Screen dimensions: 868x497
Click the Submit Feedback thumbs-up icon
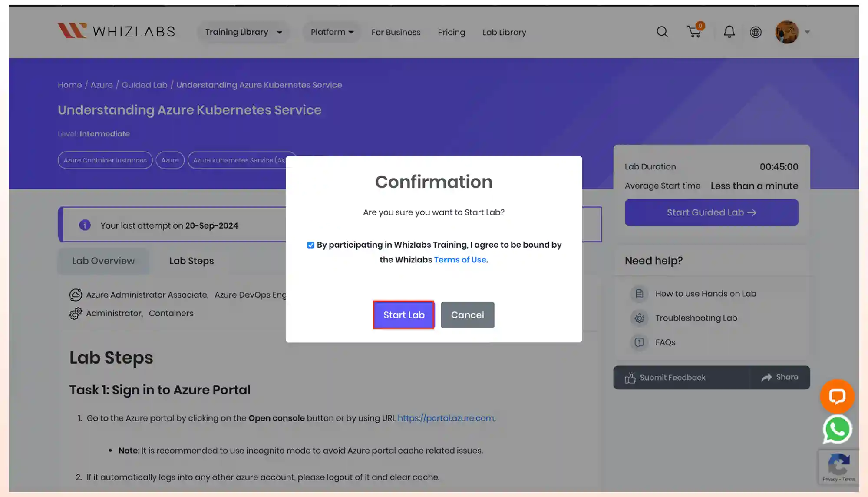point(630,378)
